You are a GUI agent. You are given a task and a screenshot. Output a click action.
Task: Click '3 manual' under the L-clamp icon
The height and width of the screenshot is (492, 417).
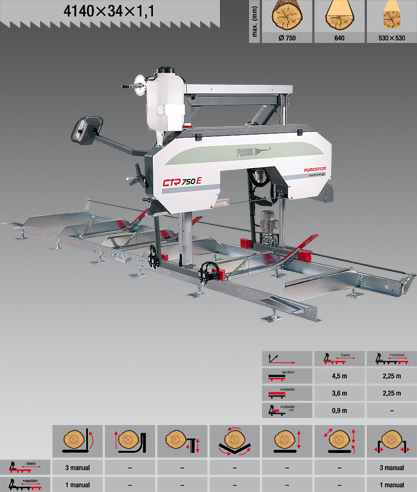(x=77, y=468)
